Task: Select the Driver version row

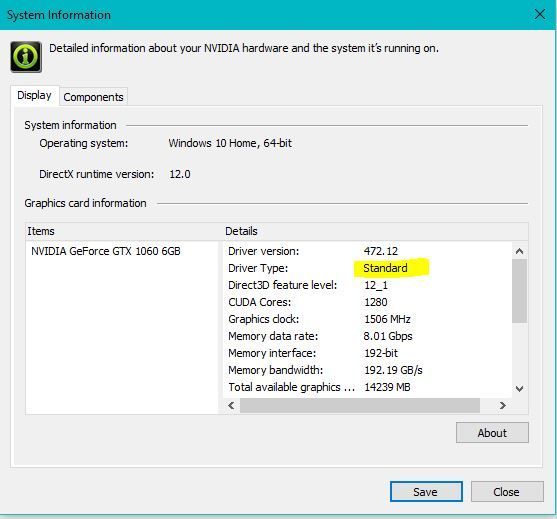Action: [368, 251]
